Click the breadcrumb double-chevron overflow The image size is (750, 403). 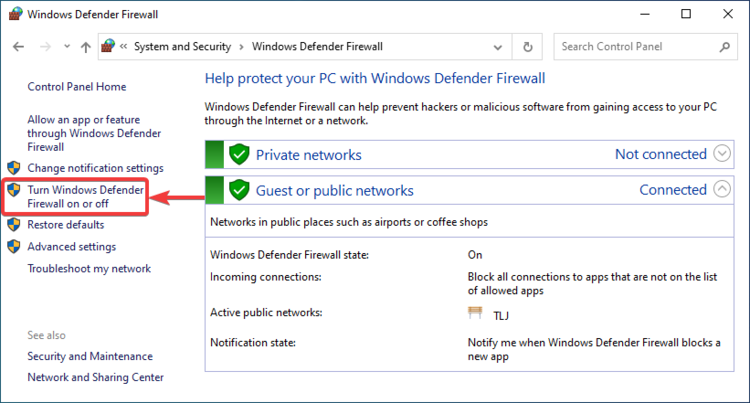click(123, 46)
